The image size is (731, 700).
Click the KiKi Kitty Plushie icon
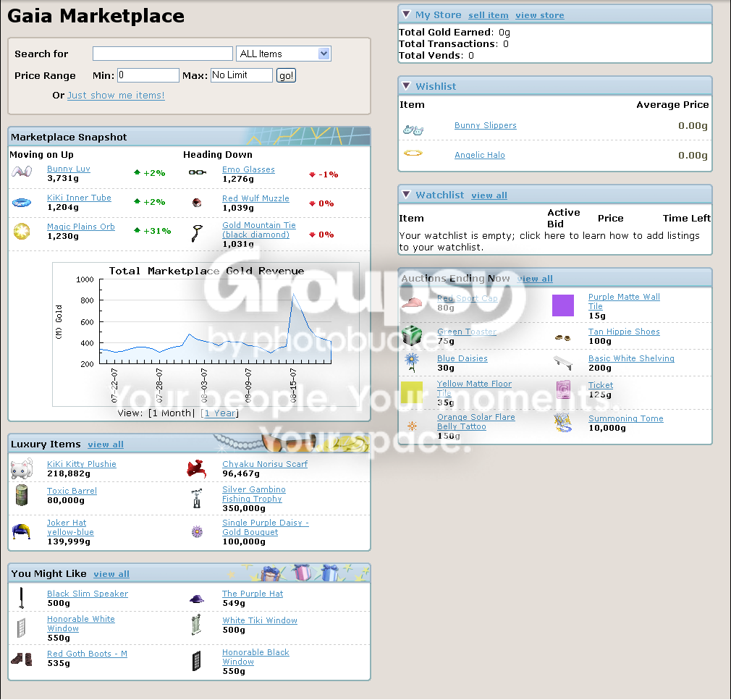[x=22, y=468]
